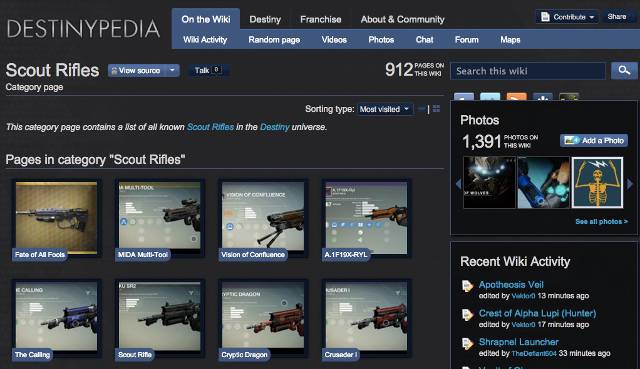Click edit icon beside Crest of Alpha Lupi
640x369 pixels.
[467, 315]
